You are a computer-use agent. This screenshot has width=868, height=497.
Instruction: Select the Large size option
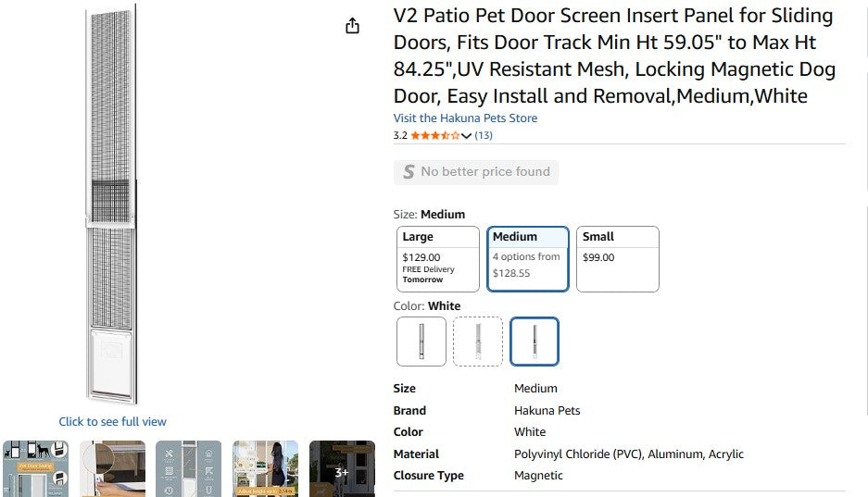437,259
